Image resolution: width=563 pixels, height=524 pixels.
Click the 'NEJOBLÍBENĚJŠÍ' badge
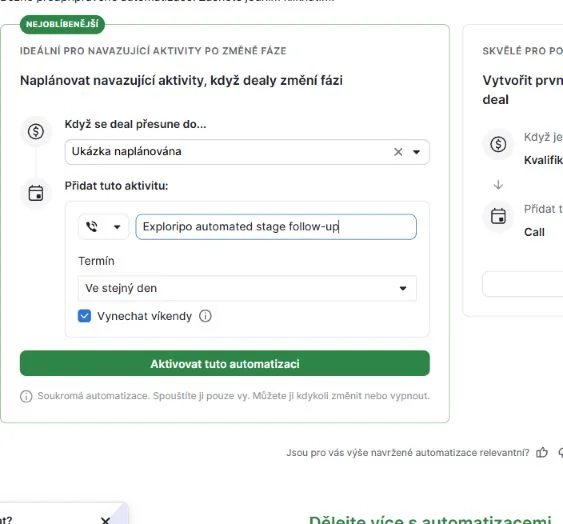pyautogui.click(x=62, y=24)
